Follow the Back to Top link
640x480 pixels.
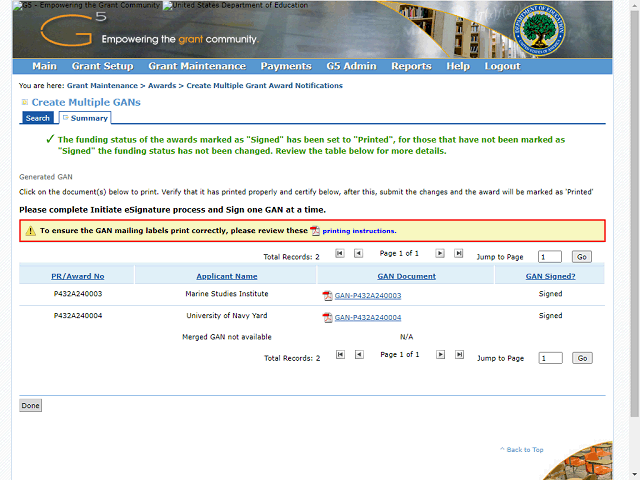tap(524, 450)
